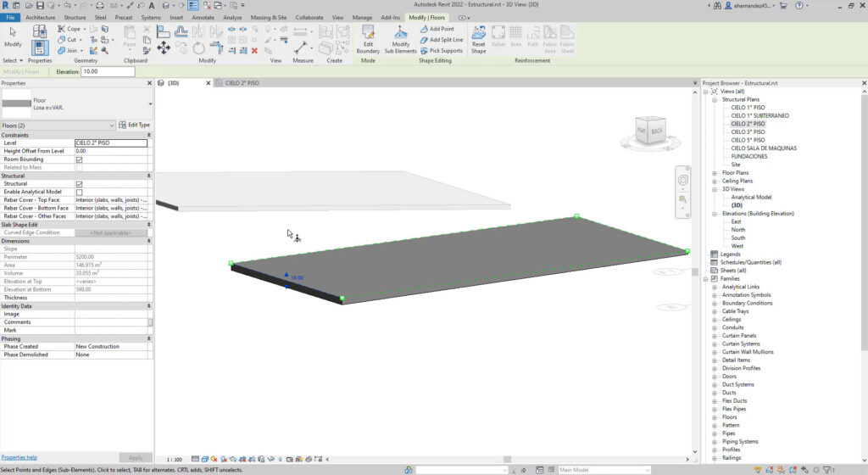868x475 pixels.
Task: Collapse the Constraints section in Properties
Action: [149, 135]
